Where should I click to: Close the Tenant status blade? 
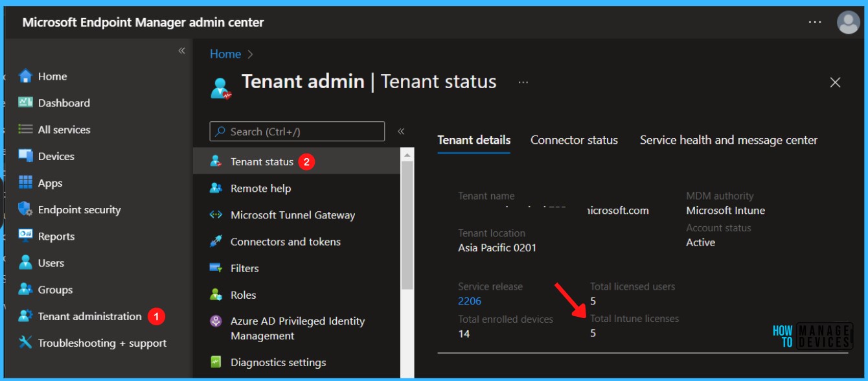[x=835, y=82]
